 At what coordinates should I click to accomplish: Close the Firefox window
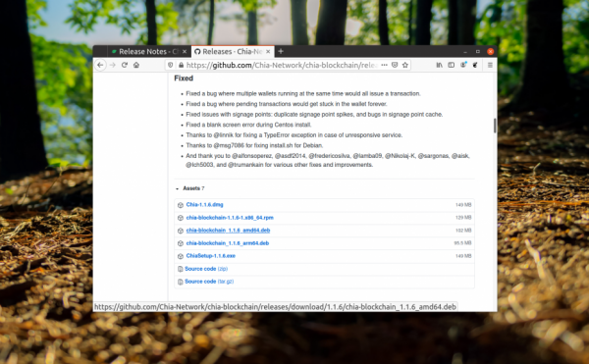pos(490,51)
